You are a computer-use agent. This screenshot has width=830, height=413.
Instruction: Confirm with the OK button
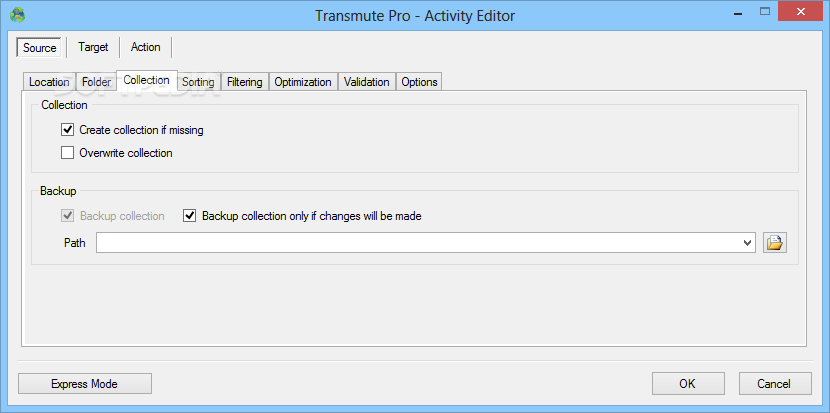(688, 384)
